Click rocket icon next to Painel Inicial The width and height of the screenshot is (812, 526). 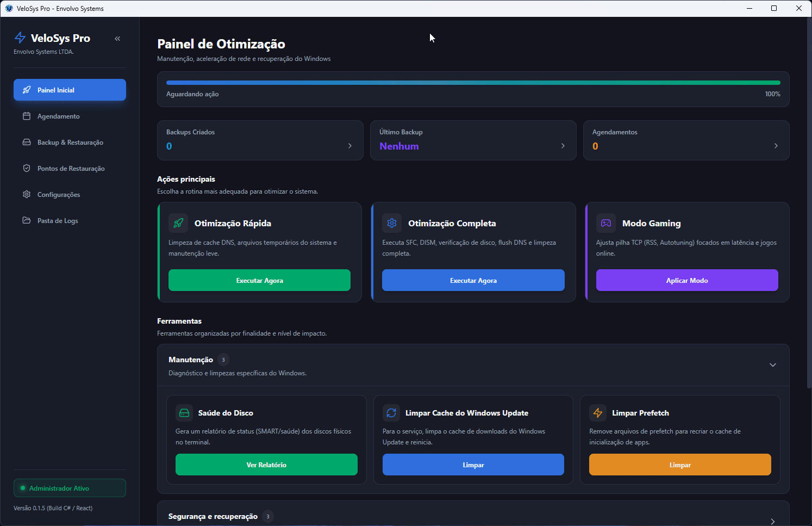click(x=27, y=90)
